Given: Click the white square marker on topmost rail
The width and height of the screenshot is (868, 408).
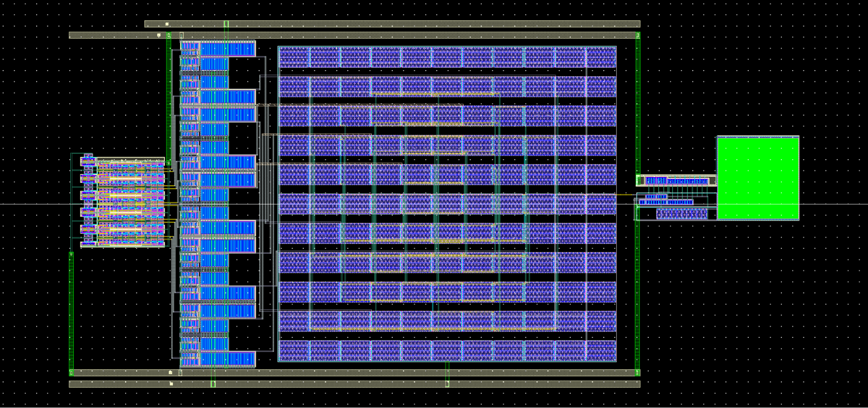Looking at the screenshot, I should coord(167,24).
